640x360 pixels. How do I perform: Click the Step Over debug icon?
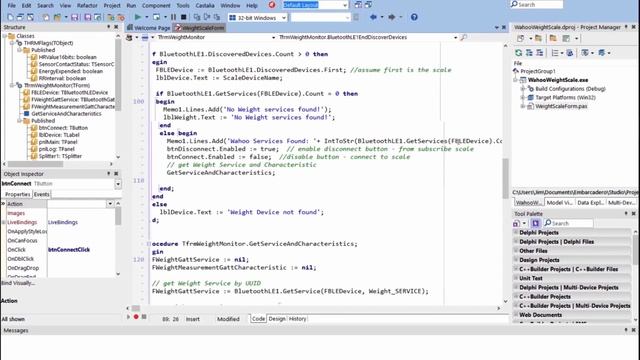(x=207, y=17)
